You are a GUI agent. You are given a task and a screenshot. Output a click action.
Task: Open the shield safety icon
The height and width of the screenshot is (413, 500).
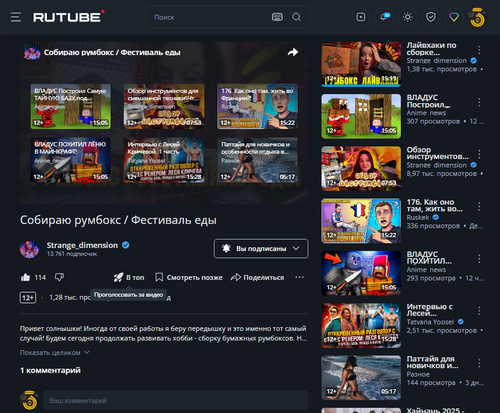pyautogui.click(x=431, y=17)
